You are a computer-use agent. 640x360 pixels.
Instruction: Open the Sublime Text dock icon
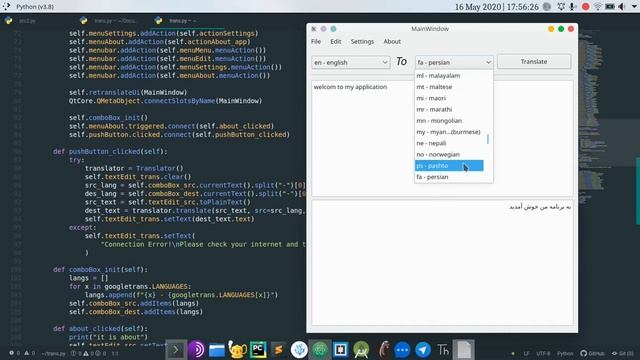pyautogui.click(x=278, y=350)
